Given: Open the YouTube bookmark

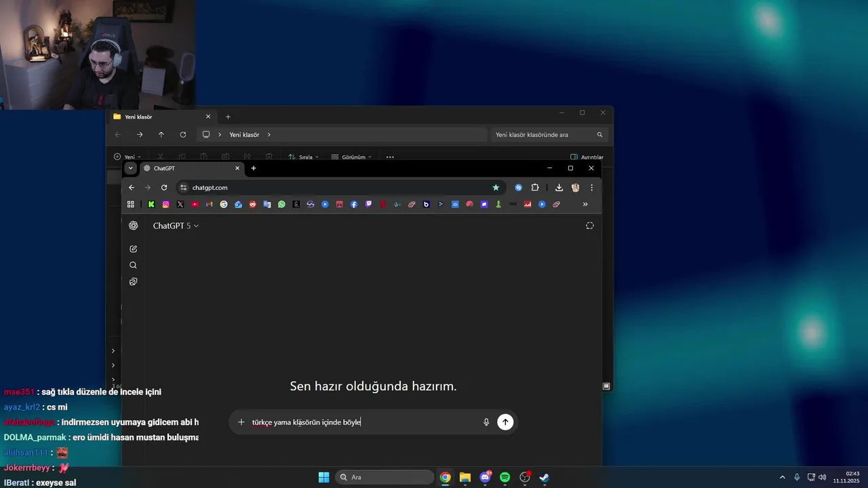Looking at the screenshot, I should coord(195,204).
